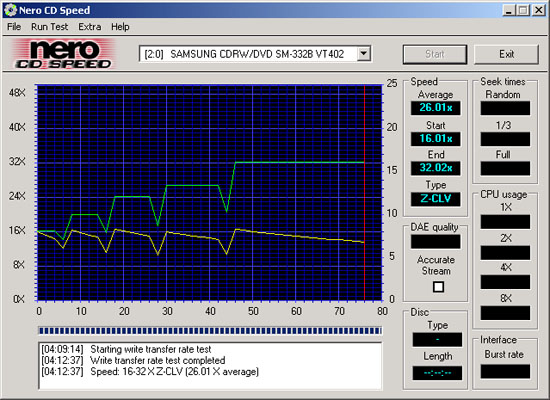
Task: Expand the drive selection dropdown arrow
Action: tap(364, 54)
